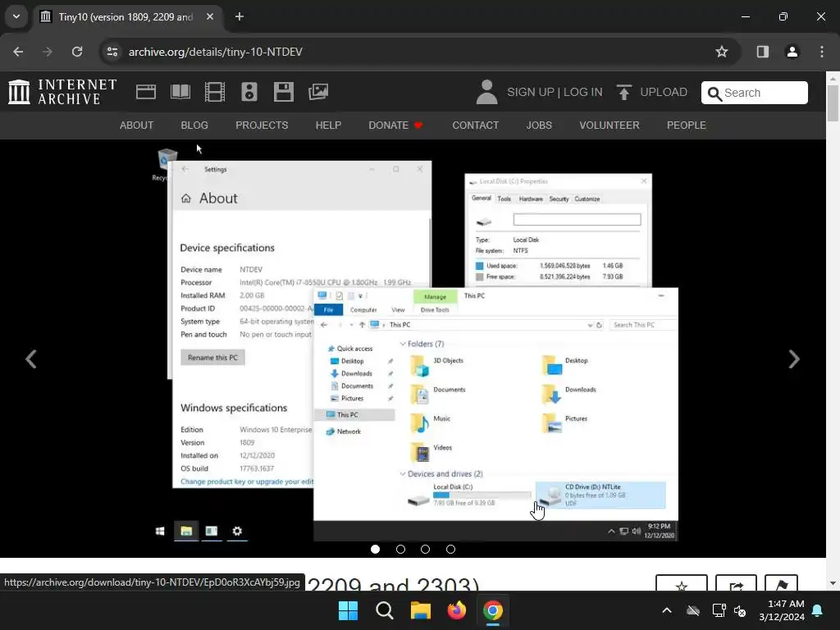Open the notifications bell icon

[x=818, y=610]
